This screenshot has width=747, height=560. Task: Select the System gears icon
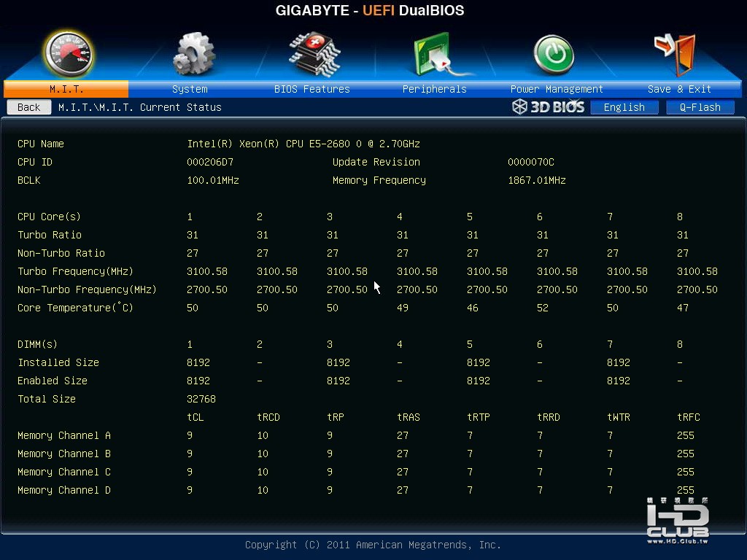(193, 54)
